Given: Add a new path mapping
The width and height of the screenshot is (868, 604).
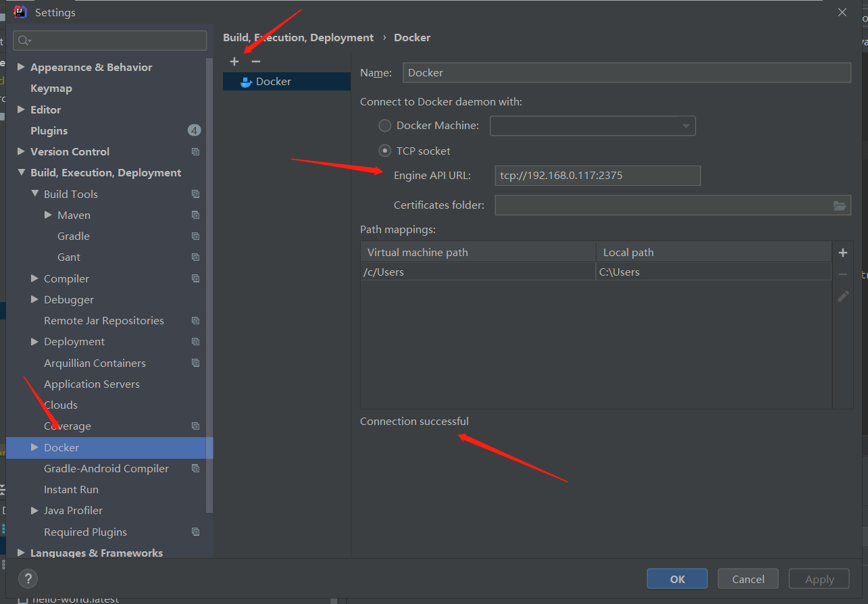Looking at the screenshot, I should click(843, 253).
